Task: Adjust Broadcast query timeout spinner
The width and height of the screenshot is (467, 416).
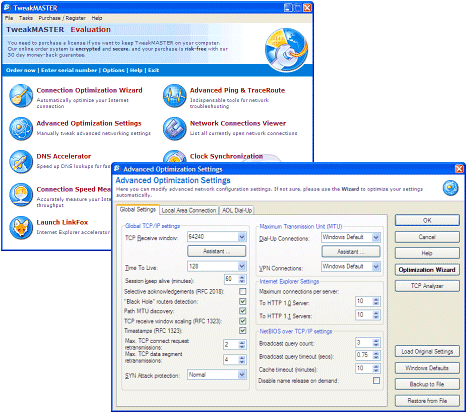Action: 376,355
